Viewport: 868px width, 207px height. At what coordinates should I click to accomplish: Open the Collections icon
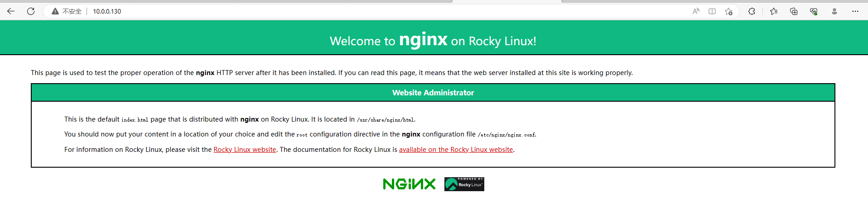point(794,11)
